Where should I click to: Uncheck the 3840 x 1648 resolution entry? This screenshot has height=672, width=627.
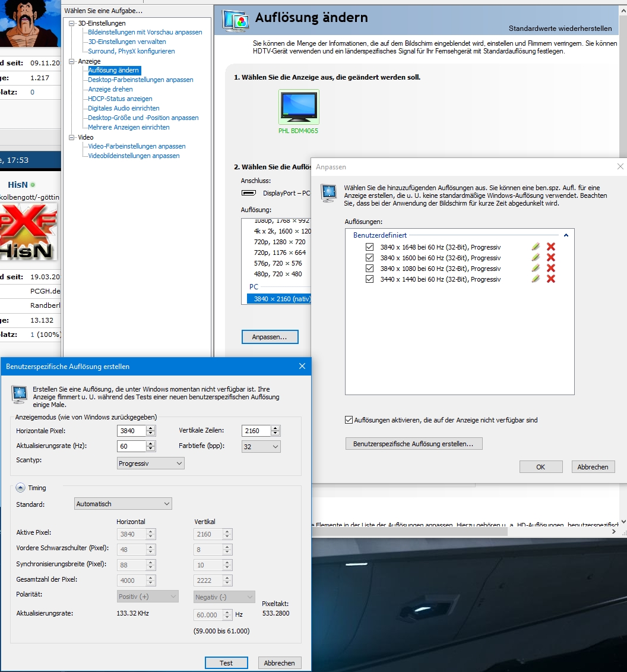pyautogui.click(x=369, y=247)
